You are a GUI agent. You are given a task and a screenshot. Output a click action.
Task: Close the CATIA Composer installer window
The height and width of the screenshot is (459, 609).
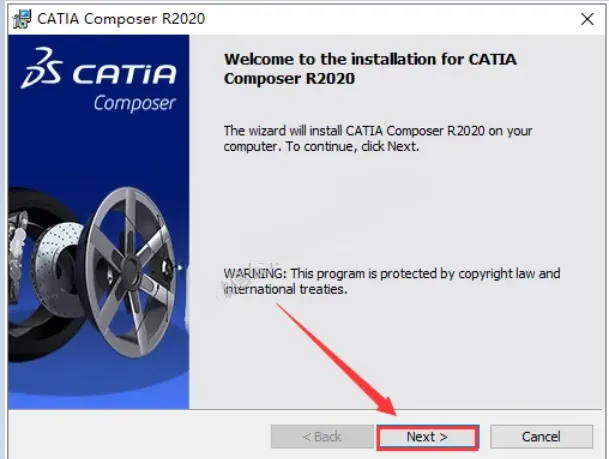(x=587, y=19)
